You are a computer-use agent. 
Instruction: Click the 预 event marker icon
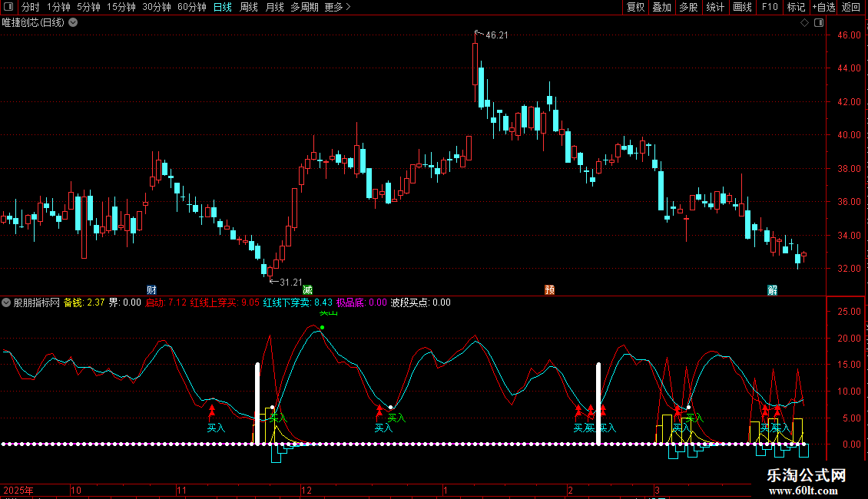[550, 290]
